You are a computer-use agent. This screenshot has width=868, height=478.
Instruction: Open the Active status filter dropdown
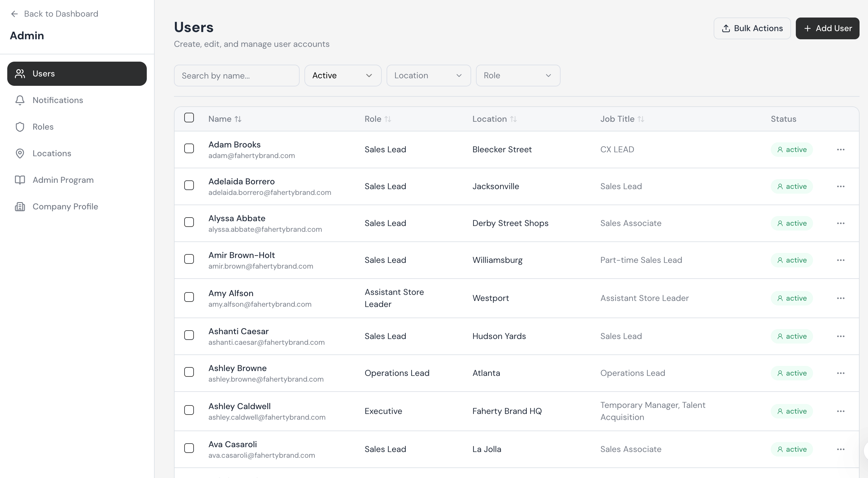[x=343, y=76]
